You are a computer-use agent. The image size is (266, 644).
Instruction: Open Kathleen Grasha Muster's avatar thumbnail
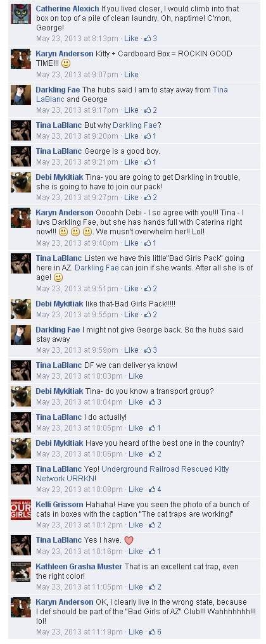point(20,572)
